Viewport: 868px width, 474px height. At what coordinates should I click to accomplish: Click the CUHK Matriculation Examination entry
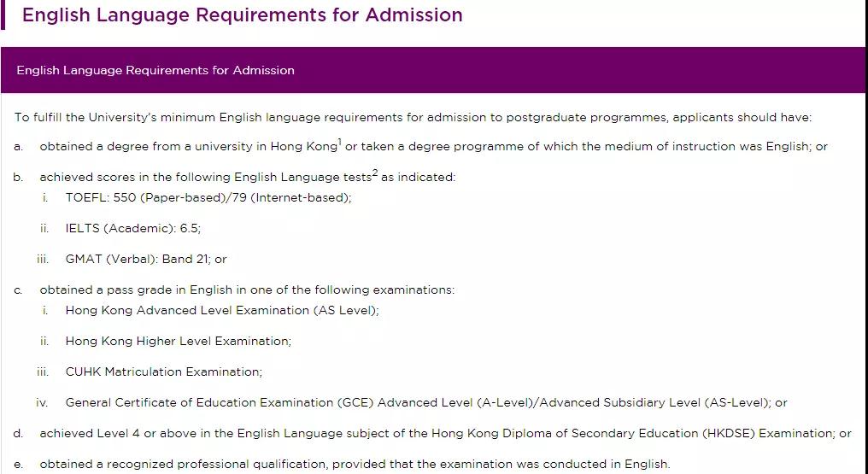pyautogui.click(x=164, y=372)
